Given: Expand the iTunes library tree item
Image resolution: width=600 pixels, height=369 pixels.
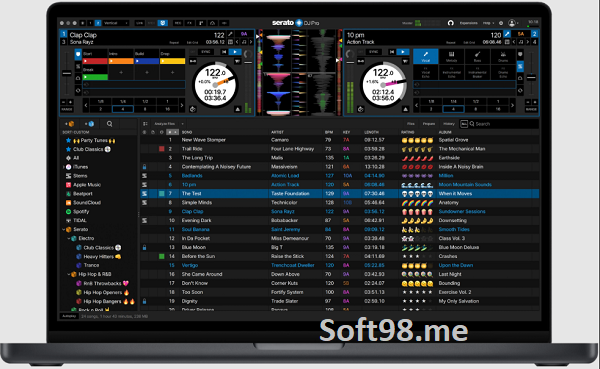Looking at the screenshot, I should click(x=64, y=167).
